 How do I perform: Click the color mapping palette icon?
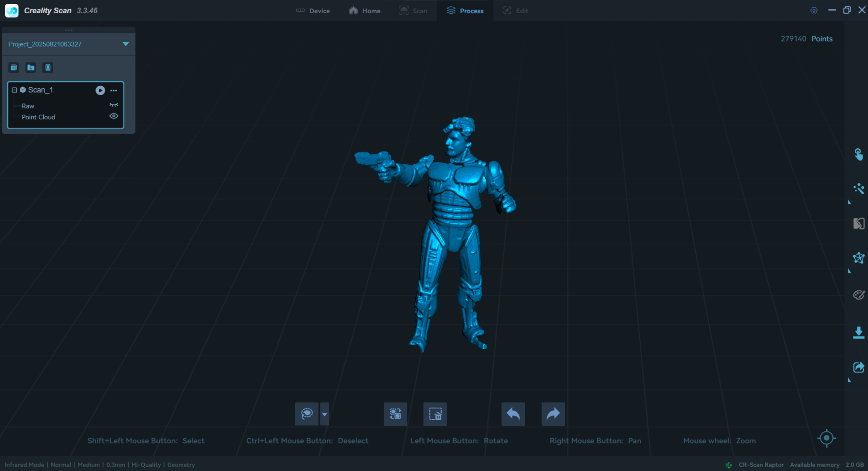point(858,295)
